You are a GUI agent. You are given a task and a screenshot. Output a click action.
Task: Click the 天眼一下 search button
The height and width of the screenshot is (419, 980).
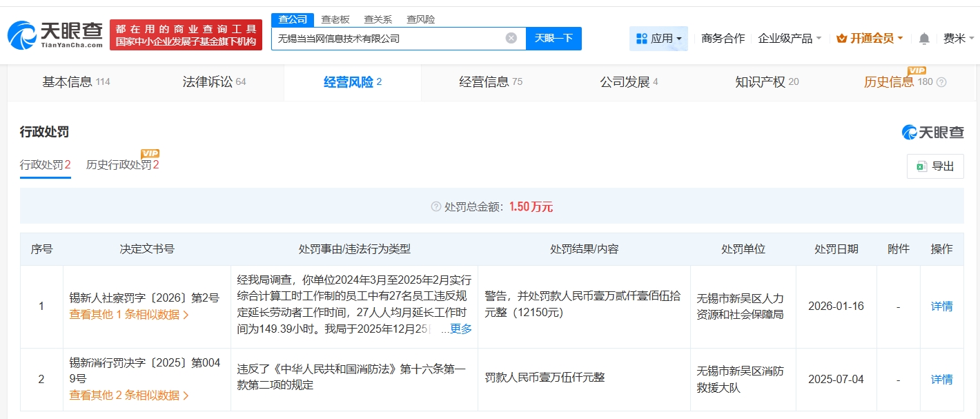pyautogui.click(x=553, y=39)
